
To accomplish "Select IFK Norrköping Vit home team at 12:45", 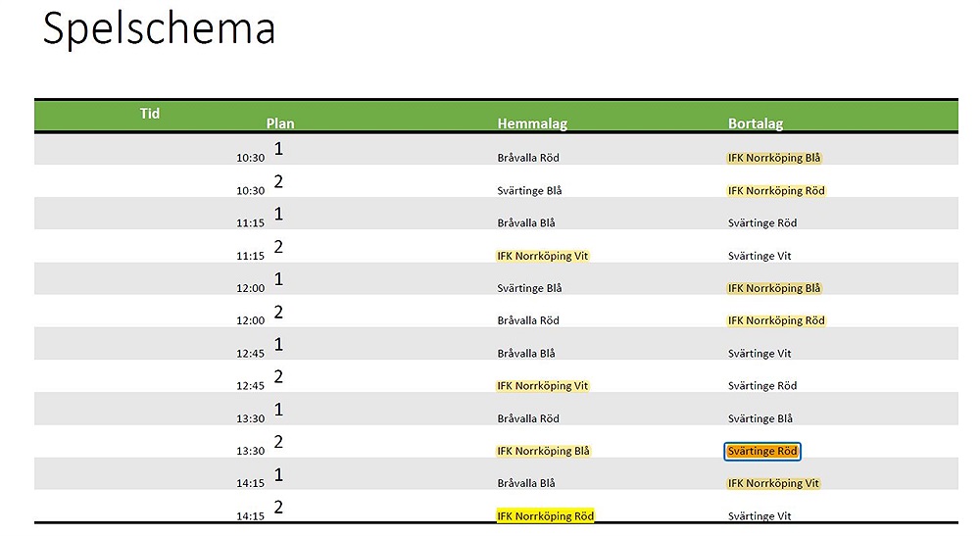I will (543, 386).
